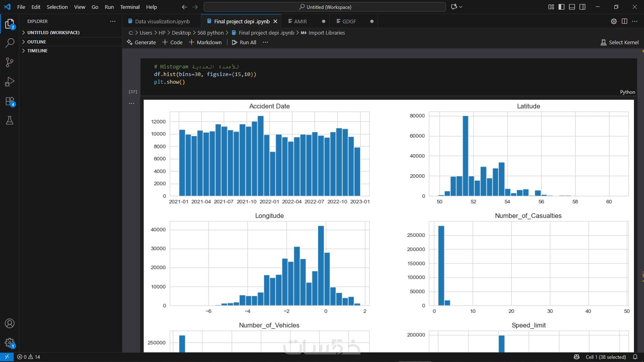Image resolution: width=644 pixels, height=362 pixels.
Task: Click the Desktop breadcrumb segment
Action: [x=181, y=33]
